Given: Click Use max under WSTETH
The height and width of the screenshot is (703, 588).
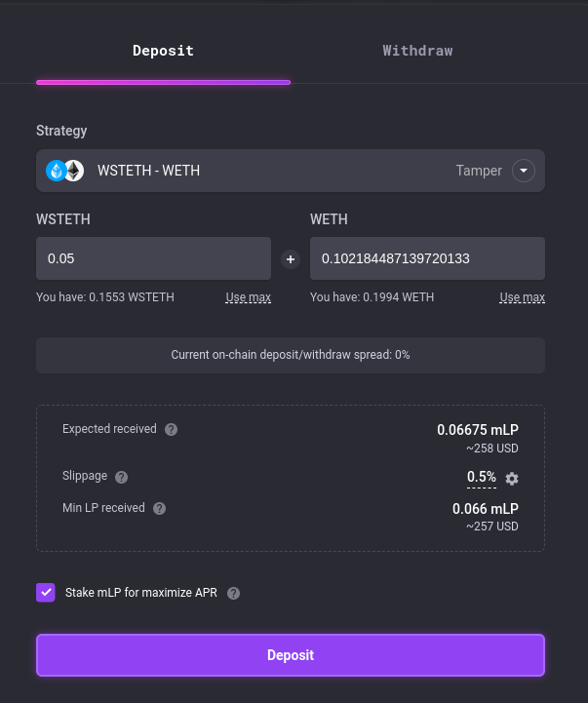Looking at the screenshot, I should (248, 297).
